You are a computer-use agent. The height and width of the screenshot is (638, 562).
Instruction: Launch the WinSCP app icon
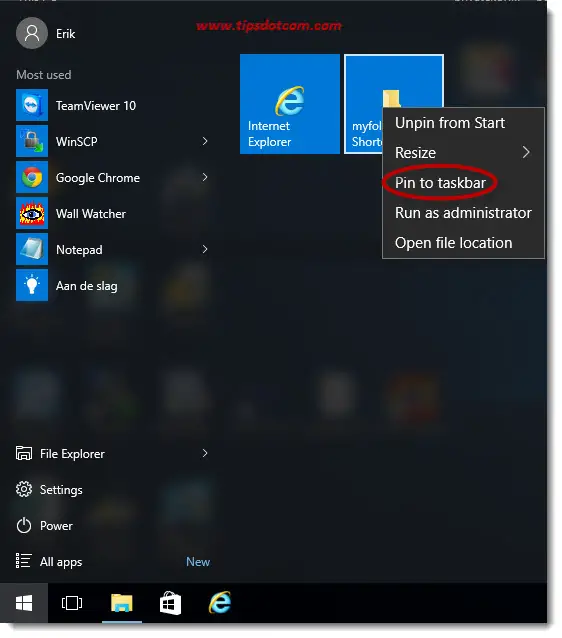tap(32, 141)
